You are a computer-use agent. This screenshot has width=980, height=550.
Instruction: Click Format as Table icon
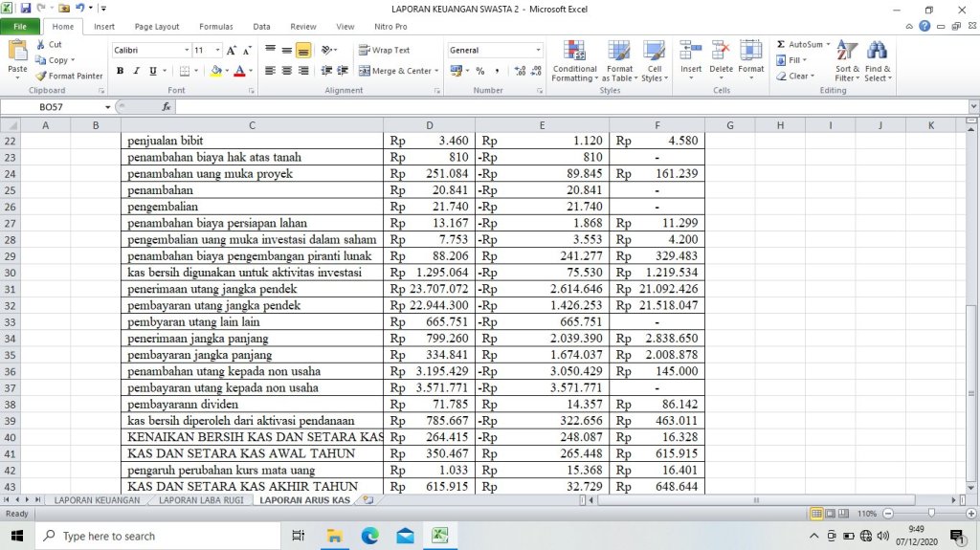[x=619, y=60]
